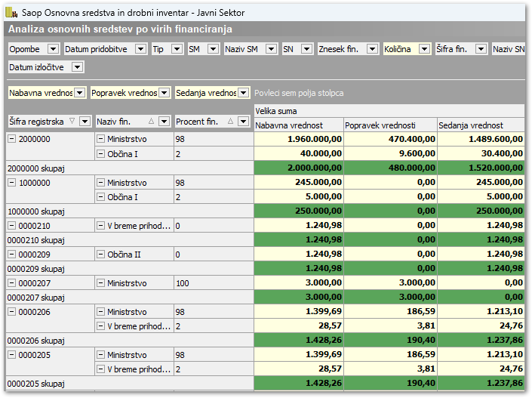532x398 pixels.
Task: Click sort triangle on Šifra registrska field
Action: [72, 121]
